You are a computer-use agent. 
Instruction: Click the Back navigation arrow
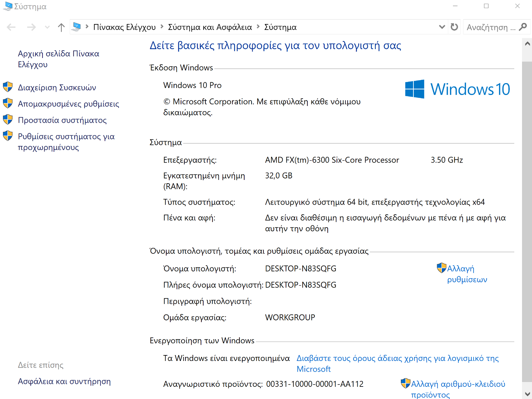(x=11, y=27)
